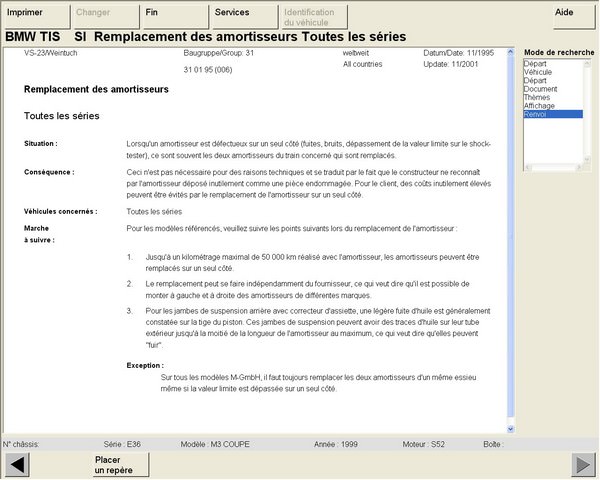Viewport: 600px width, 480px height.
Task: Click 'Situation :' label
Action: click(x=41, y=144)
